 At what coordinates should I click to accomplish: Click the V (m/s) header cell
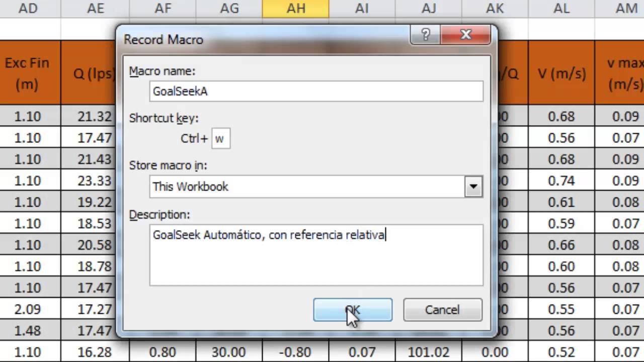tap(561, 73)
